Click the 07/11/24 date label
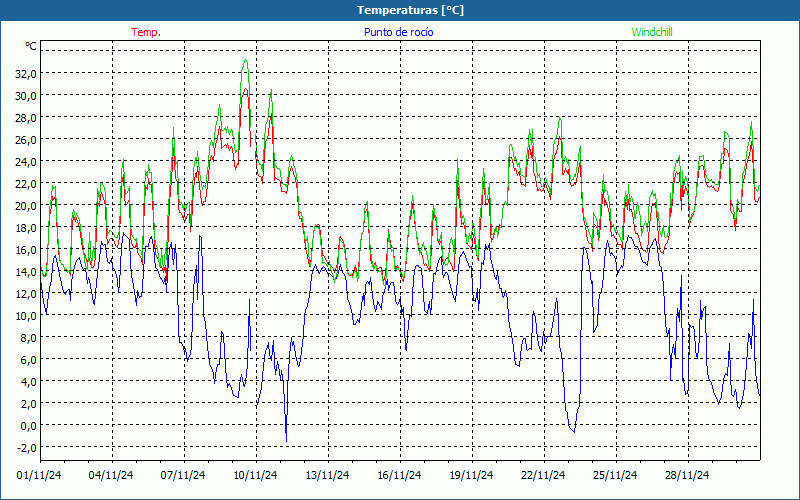800x500 pixels. click(x=183, y=476)
